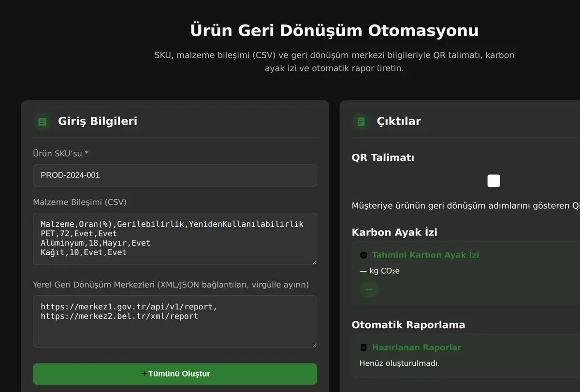Image resolution: width=580 pixels, height=392 pixels.
Task: Click the plus icon on Tümünü Oluştur
Action: click(x=144, y=374)
